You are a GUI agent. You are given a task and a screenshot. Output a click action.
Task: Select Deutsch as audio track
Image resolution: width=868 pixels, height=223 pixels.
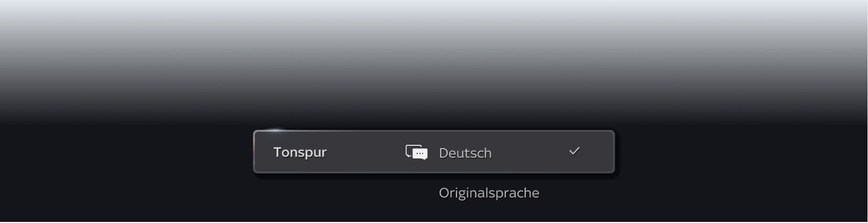[x=465, y=153]
